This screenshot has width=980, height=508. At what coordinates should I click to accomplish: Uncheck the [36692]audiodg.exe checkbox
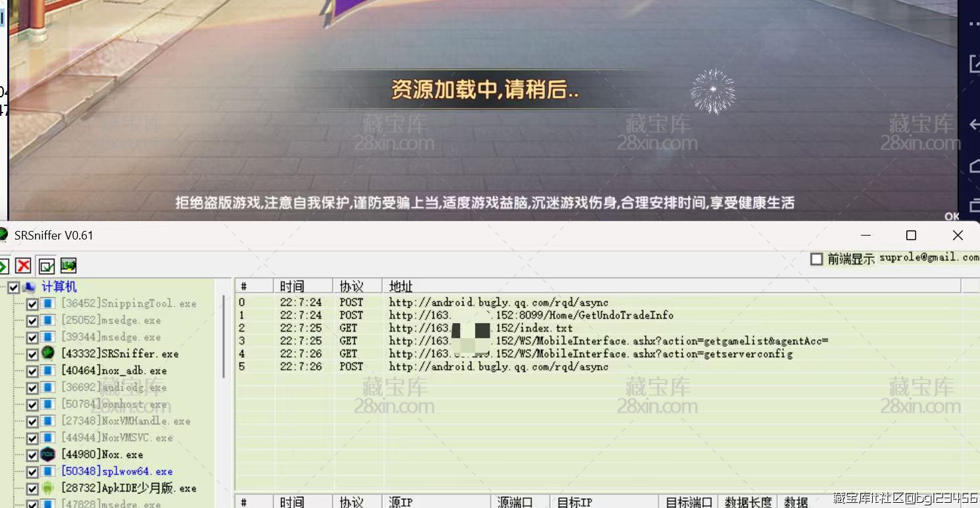[x=32, y=388]
